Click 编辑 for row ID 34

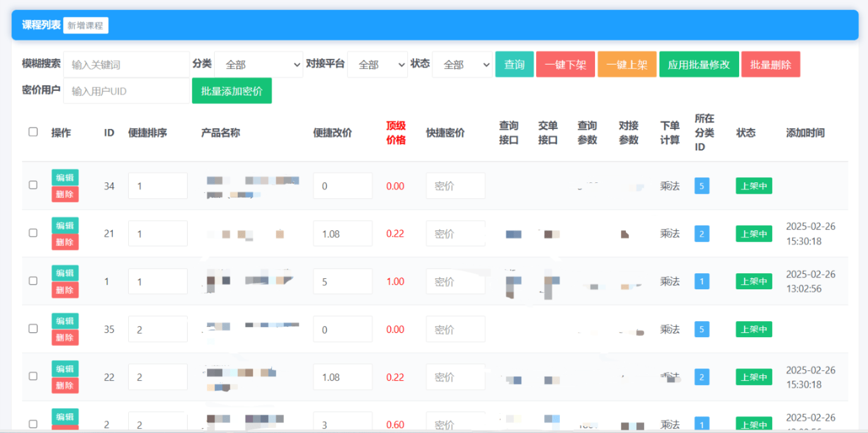(x=65, y=177)
